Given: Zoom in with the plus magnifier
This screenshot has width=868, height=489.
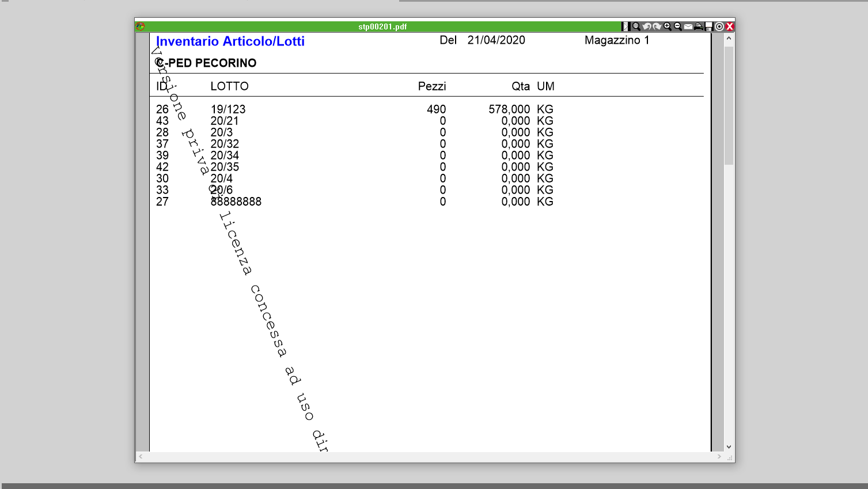Looking at the screenshot, I should point(668,26).
